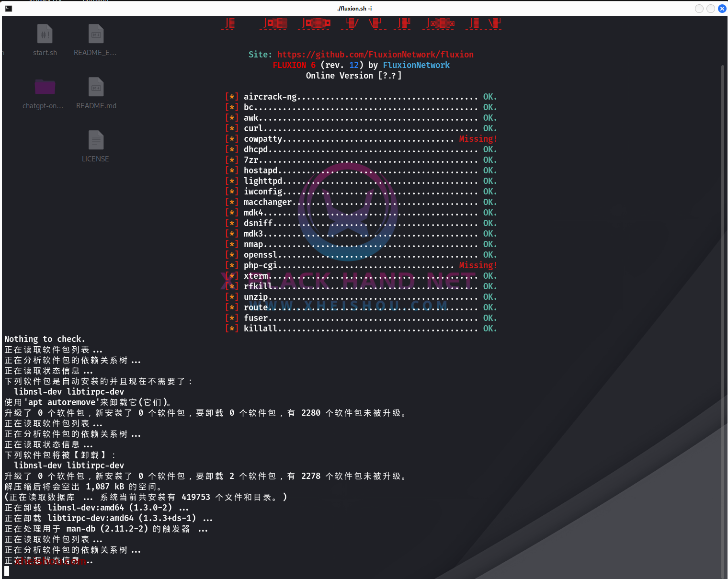Click the line mentioning 2280 packages
Viewport: 728px width, 579px height.
coord(205,413)
